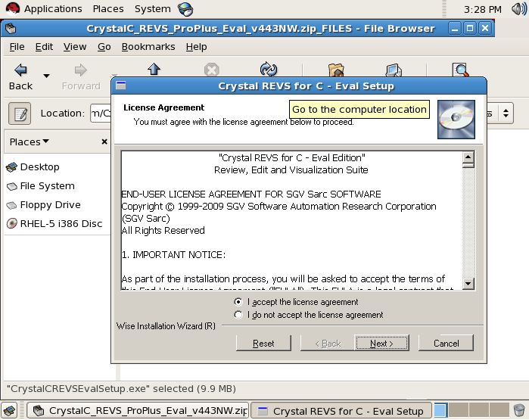Image resolution: width=529 pixels, height=420 pixels.
Task: Click the Show Desktop icon in bottom panel
Action: [9, 411]
